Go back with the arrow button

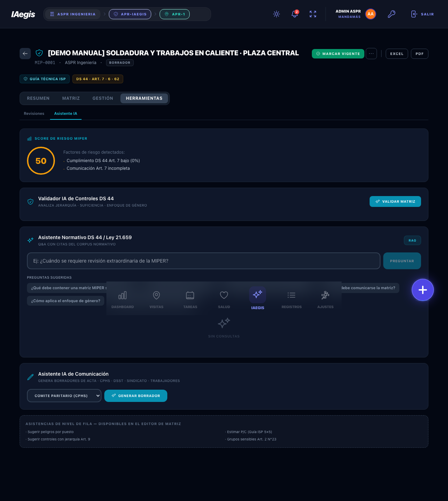click(x=25, y=54)
